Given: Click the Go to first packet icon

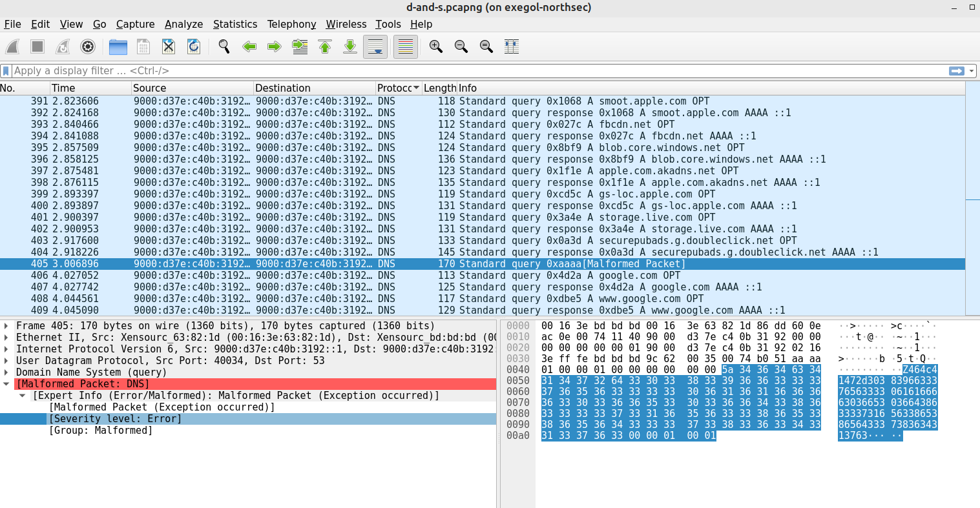Looking at the screenshot, I should [x=324, y=46].
